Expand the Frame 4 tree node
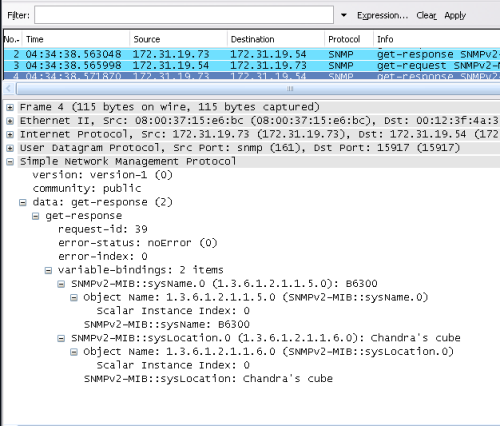Screen dimensions: 500x426 10,107
